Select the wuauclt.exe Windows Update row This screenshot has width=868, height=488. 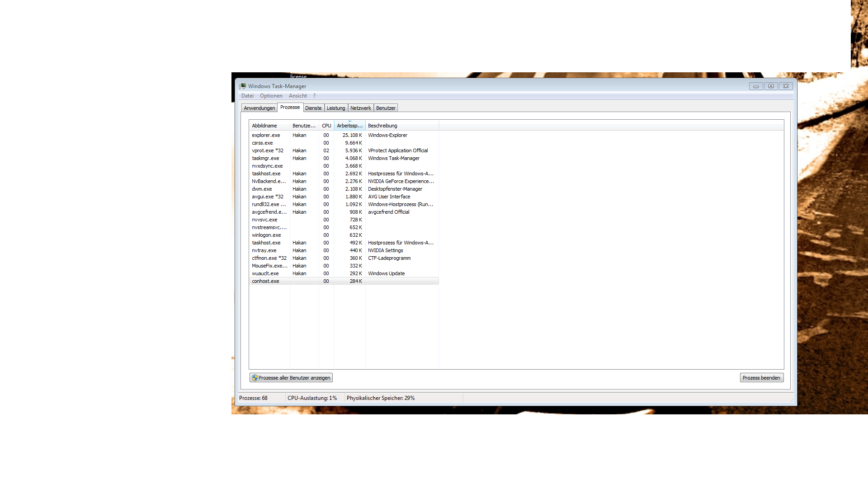[x=265, y=273]
